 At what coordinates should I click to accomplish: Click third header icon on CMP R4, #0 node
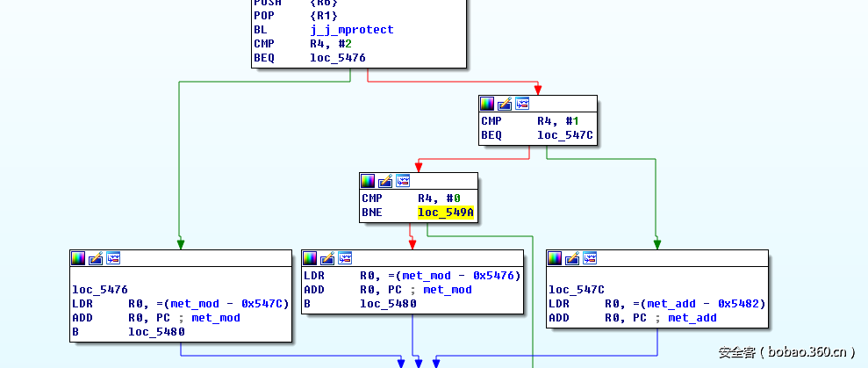pos(403,181)
